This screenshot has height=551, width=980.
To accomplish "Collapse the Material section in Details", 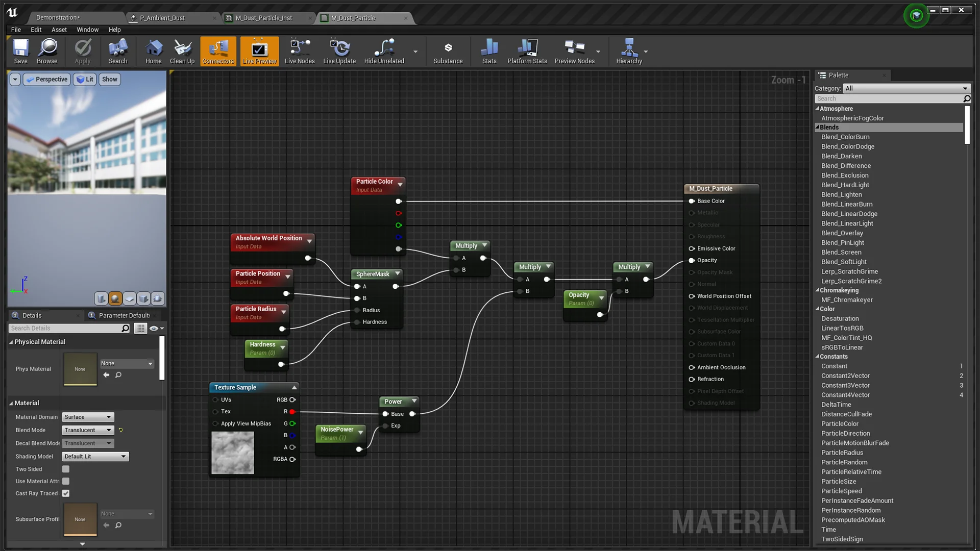I will [11, 403].
